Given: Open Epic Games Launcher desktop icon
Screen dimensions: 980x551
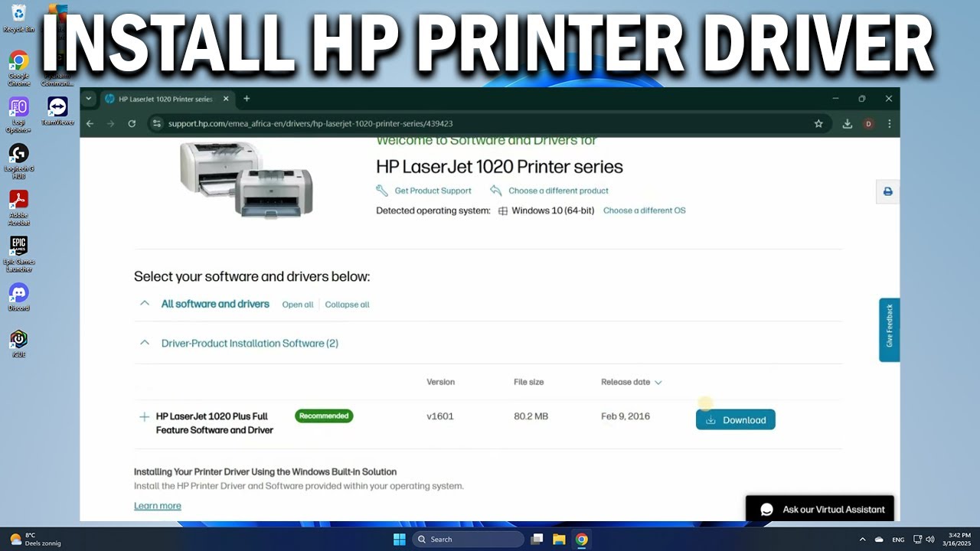Looking at the screenshot, I should pyautogui.click(x=18, y=254).
